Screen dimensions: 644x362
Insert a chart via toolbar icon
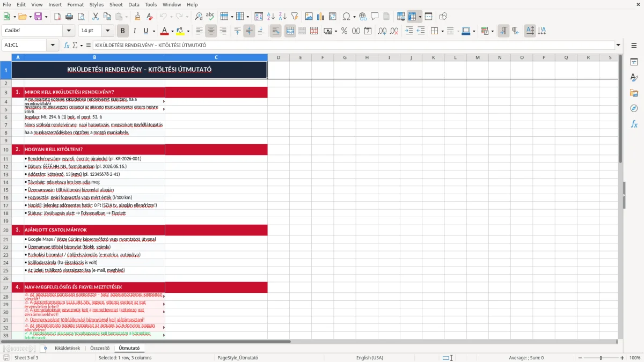[x=321, y=17]
